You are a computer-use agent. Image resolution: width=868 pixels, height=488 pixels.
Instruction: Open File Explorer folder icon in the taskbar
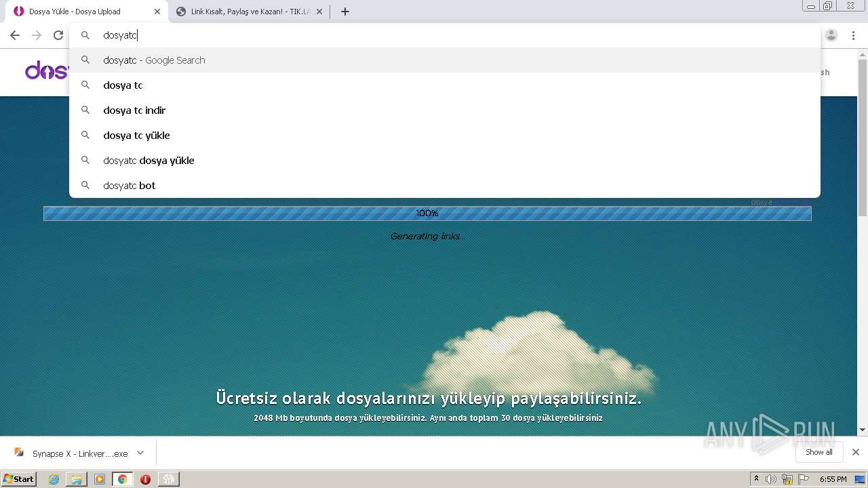pyautogui.click(x=77, y=479)
